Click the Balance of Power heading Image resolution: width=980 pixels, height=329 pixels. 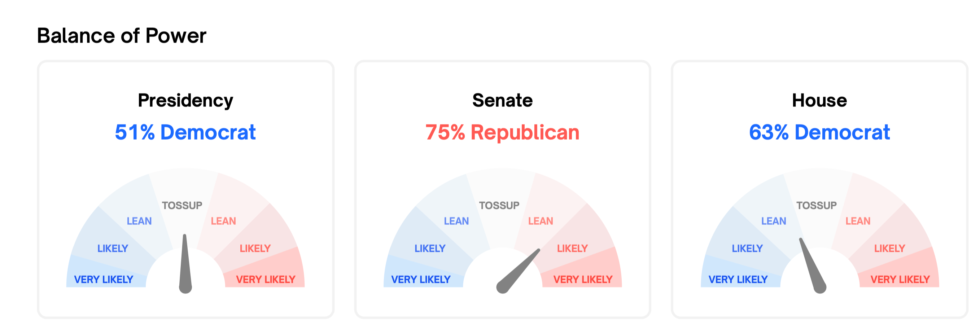click(x=121, y=36)
